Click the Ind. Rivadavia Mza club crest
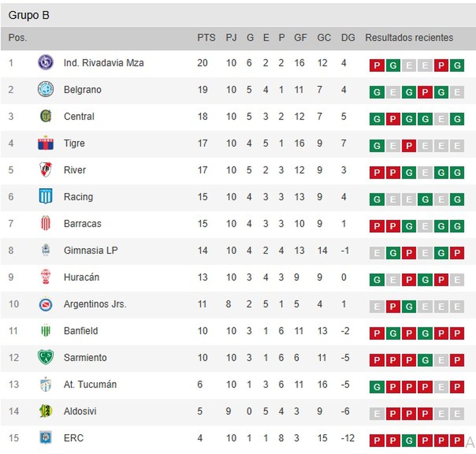This screenshot has width=476, height=454. (x=46, y=63)
